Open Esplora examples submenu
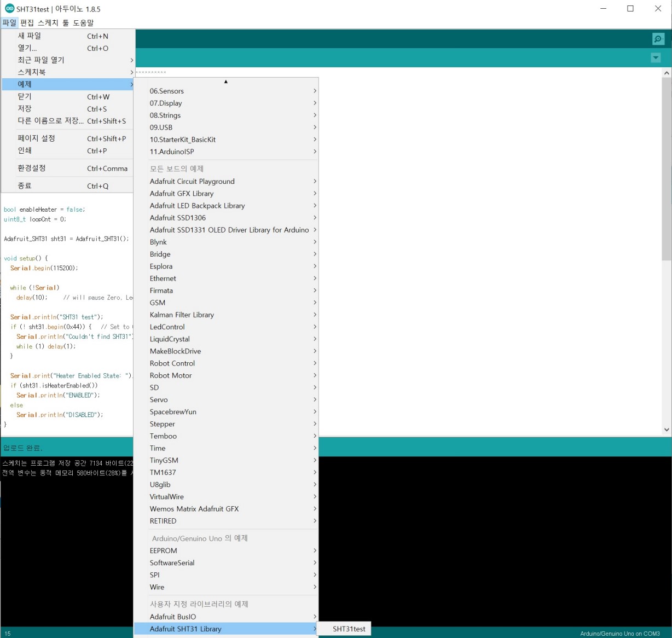This screenshot has height=638, width=672. click(x=226, y=266)
